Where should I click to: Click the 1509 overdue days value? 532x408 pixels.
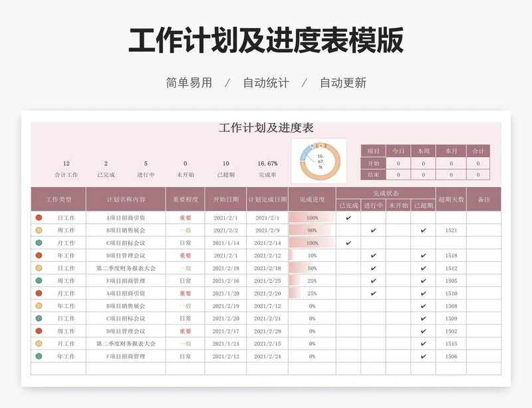pos(452,319)
